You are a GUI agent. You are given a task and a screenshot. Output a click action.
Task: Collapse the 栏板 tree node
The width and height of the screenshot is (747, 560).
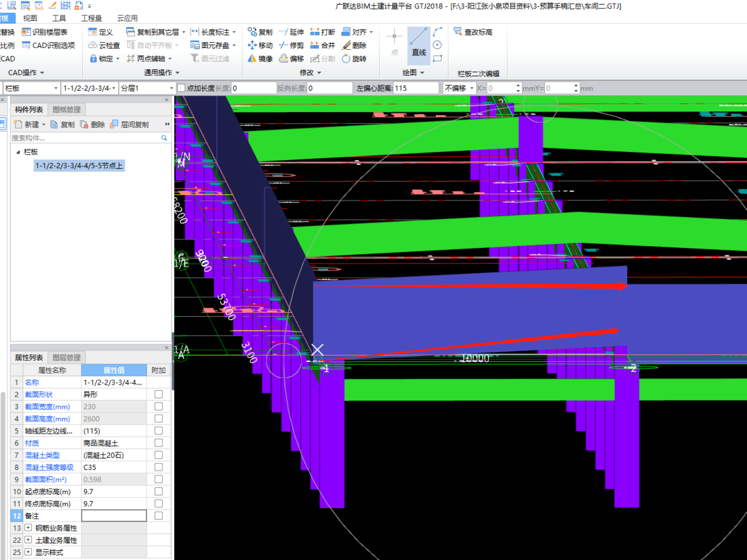(18, 152)
